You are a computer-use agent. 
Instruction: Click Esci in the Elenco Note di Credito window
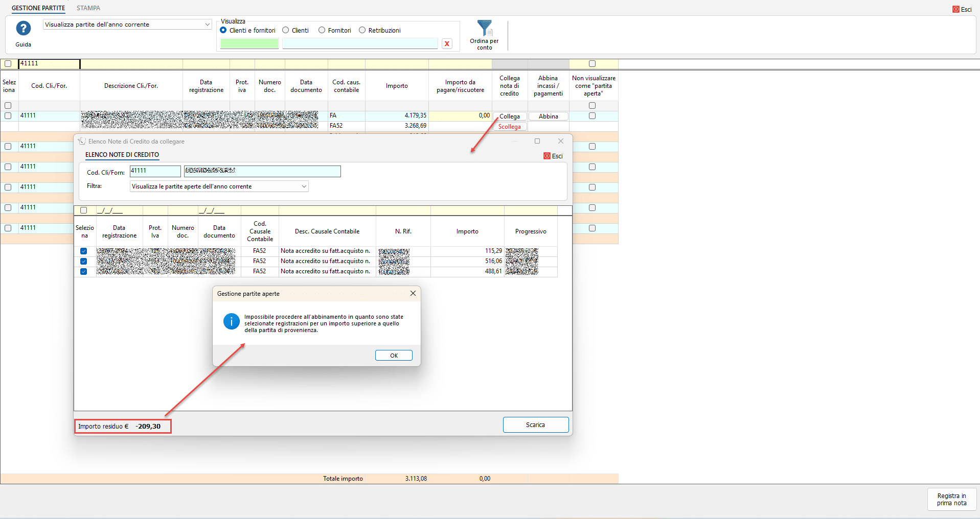click(553, 156)
